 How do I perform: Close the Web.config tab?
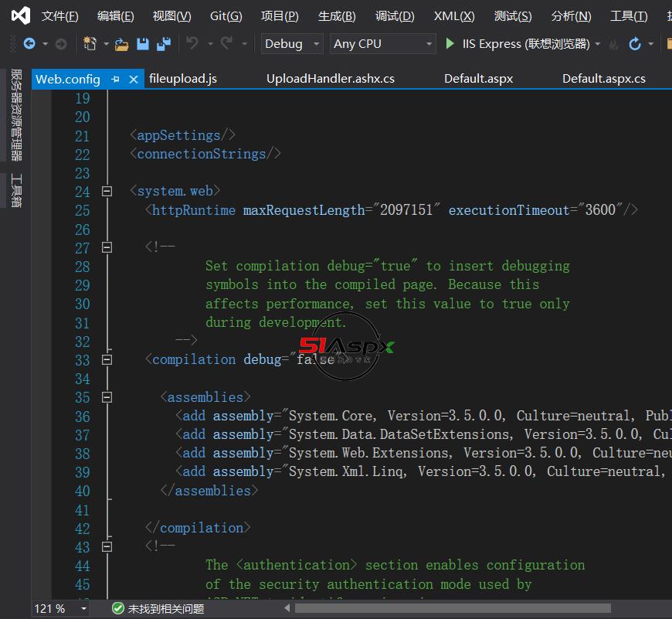[x=134, y=80]
